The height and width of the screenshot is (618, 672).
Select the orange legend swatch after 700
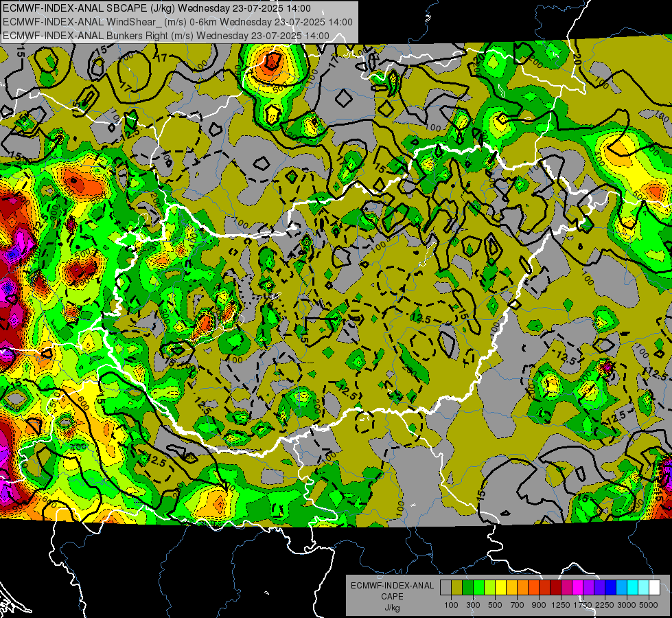click(x=522, y=587)
